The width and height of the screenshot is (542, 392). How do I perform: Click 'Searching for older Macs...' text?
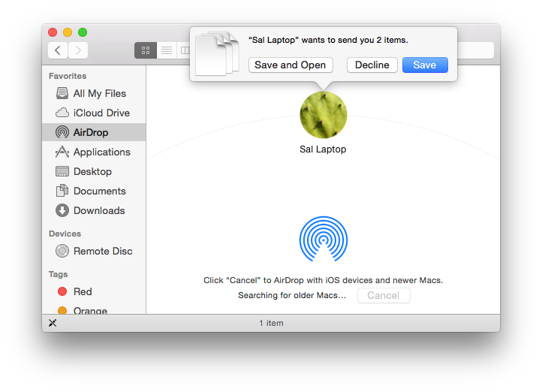tap(292, 296)
